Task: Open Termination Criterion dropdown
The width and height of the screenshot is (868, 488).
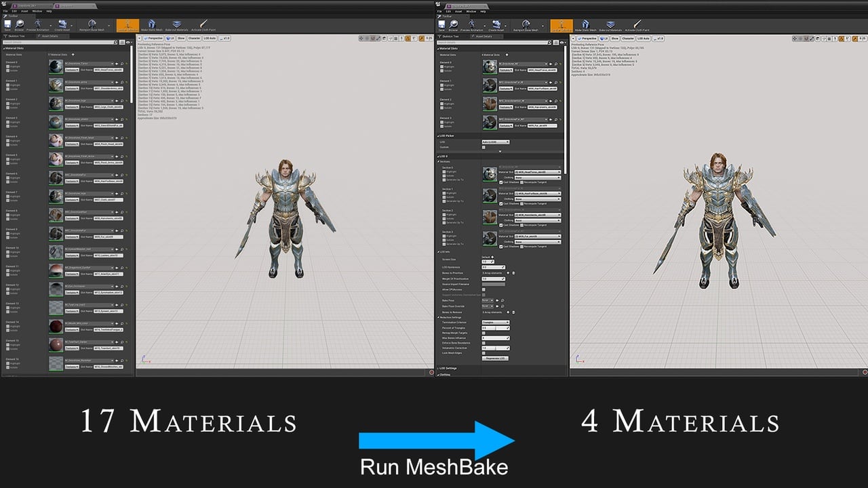Action: pyautogui.click(x=495, y=323)
